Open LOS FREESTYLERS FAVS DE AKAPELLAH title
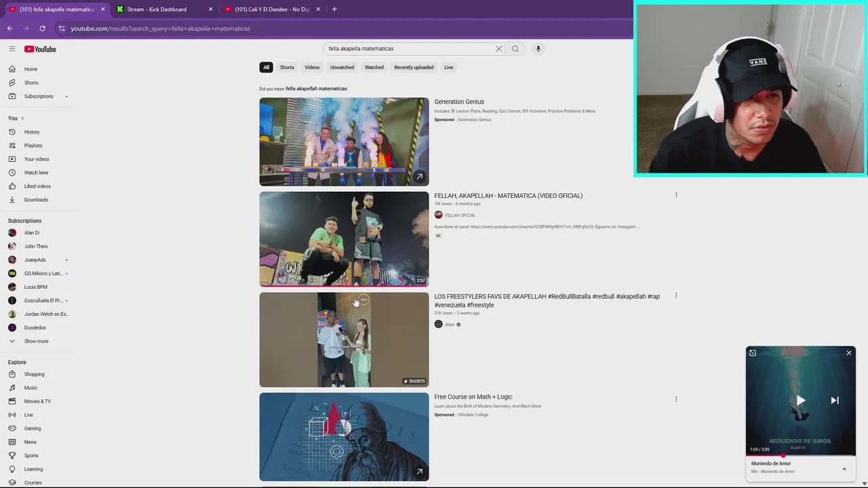The image size is (868, 488). (x=547, y=300)
